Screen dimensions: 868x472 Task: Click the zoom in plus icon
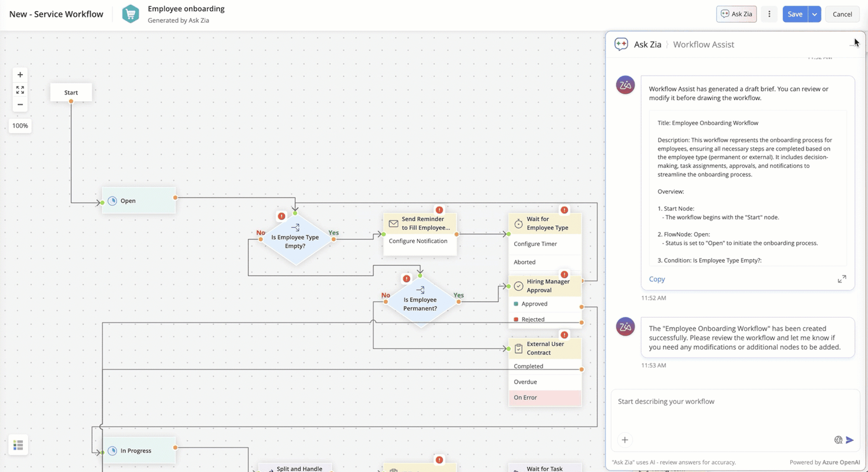[20, 75]
